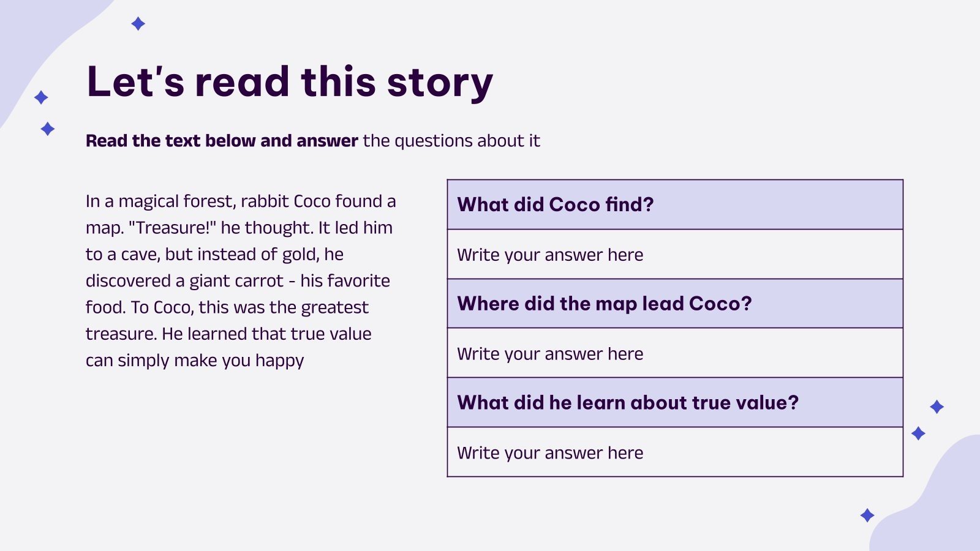Viewport: 980px width, 551px height.
Task: Select the "Where did the map lead Coco?" header
Action: (604, 304)
